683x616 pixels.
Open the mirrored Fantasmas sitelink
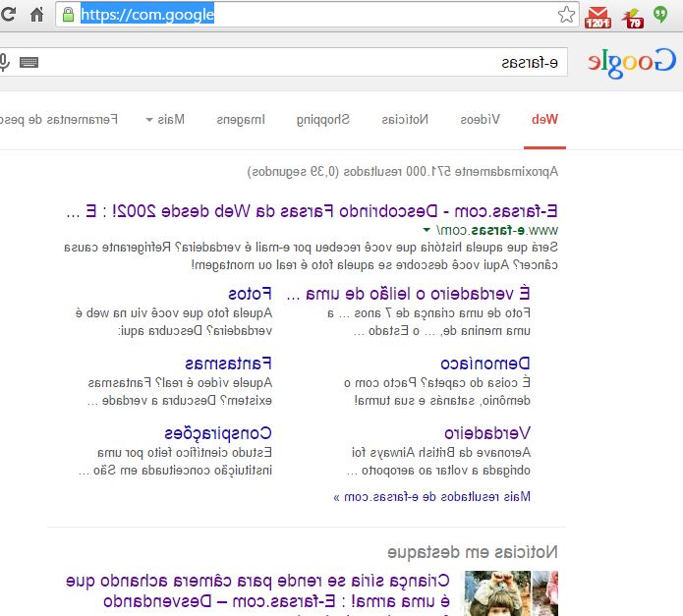point(228,364)
